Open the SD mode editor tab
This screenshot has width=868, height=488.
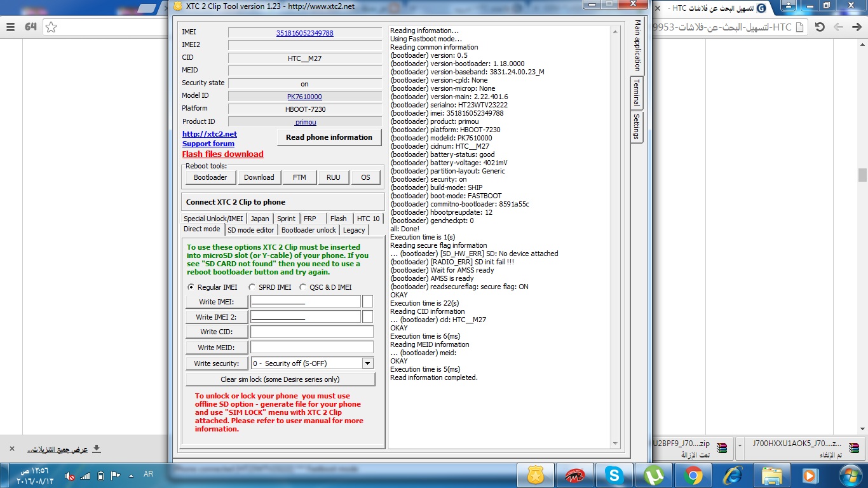[251, 230]
